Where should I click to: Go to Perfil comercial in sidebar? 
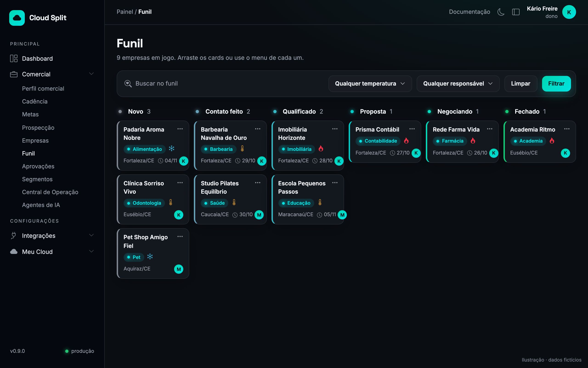pyautogui.click(x=43, y=88)
